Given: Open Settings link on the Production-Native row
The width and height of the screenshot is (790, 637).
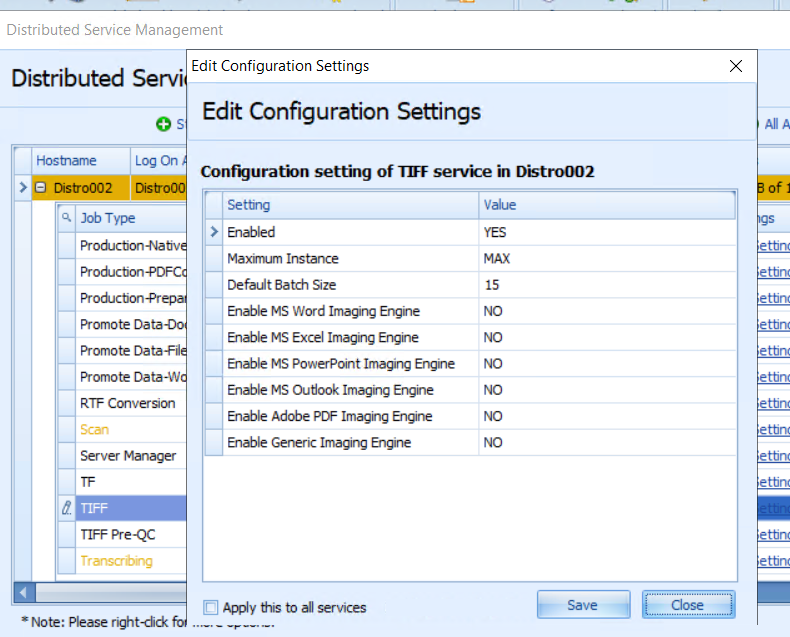Looking at the screenshot, I should click(774, 245).
